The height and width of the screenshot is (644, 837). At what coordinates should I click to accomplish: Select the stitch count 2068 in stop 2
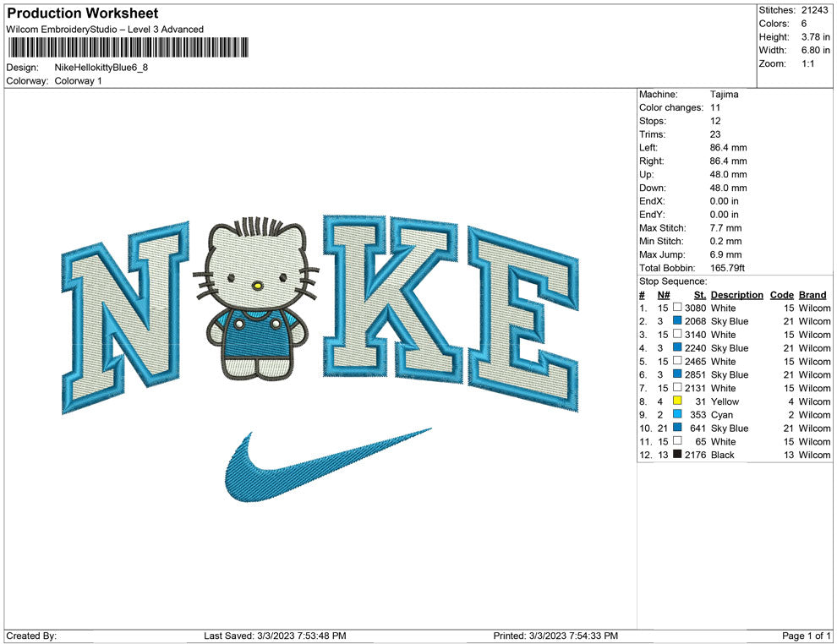click(695, 321)
